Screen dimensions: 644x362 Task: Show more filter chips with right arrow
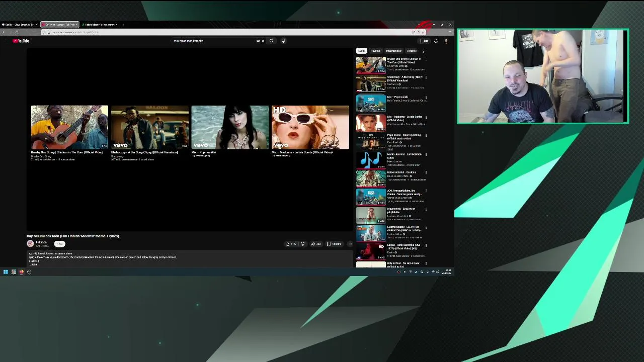[423, 51]
